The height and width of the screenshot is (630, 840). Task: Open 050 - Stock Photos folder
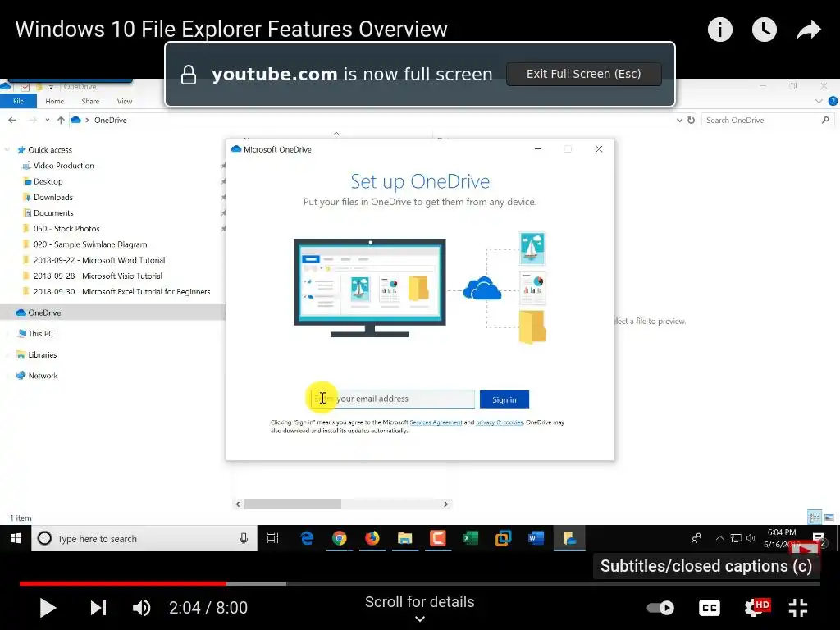(x=66, y=229)
